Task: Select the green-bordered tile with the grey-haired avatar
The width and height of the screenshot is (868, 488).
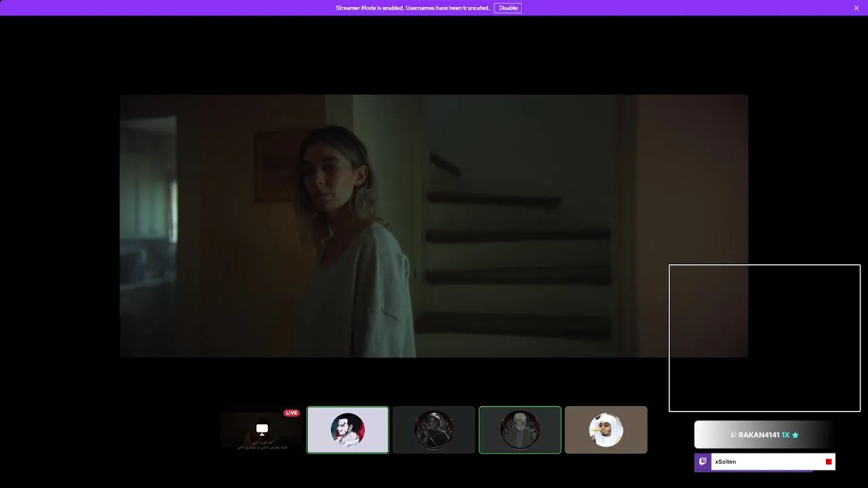Action: 520,430
